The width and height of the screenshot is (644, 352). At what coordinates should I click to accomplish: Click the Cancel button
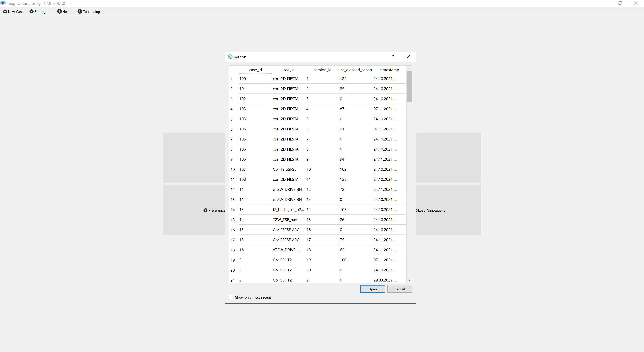(x=399, y=289)
